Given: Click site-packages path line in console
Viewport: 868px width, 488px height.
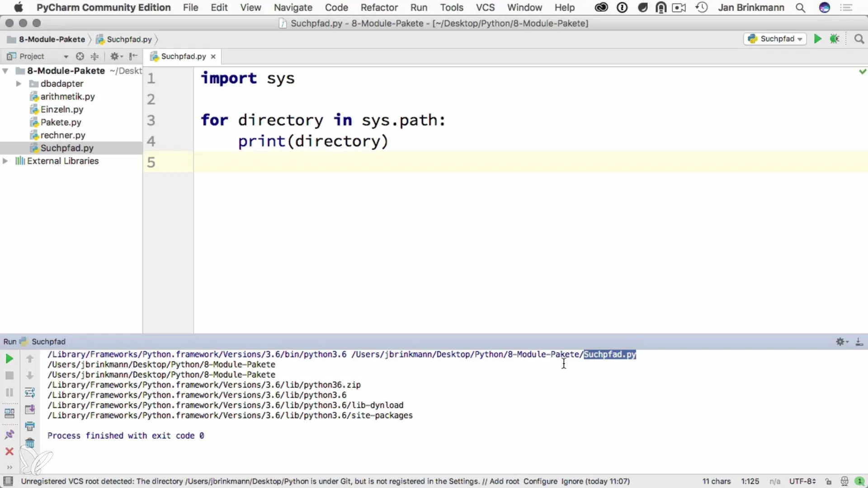Looking at the screenshot, I should click(230, 416).
